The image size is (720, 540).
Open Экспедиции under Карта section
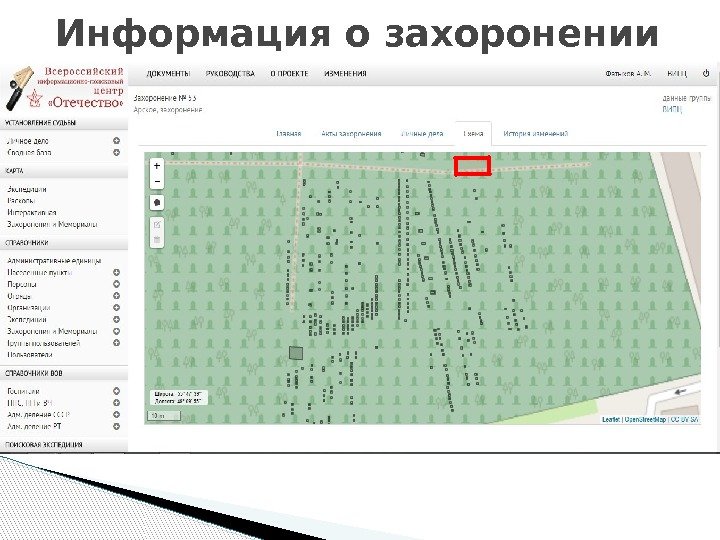(27, 189)
